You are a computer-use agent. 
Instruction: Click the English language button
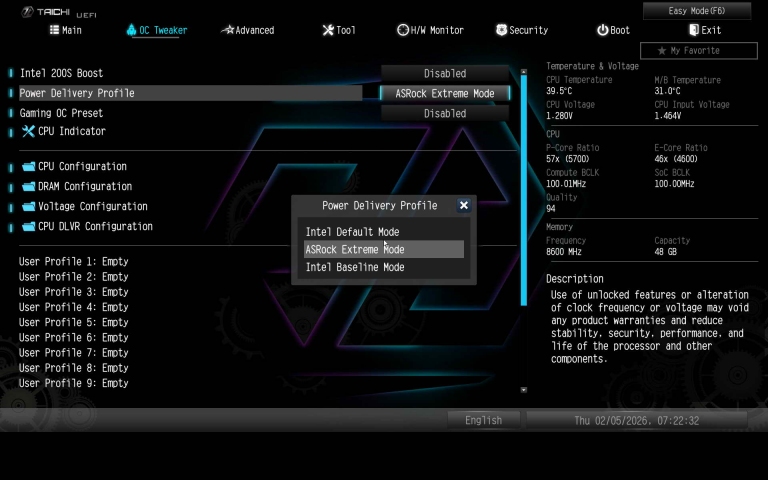(483, 420)
